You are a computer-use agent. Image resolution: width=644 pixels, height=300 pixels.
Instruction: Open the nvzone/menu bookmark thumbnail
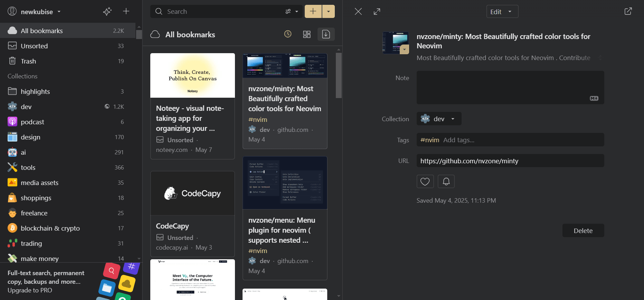click(x=285, y=183)
